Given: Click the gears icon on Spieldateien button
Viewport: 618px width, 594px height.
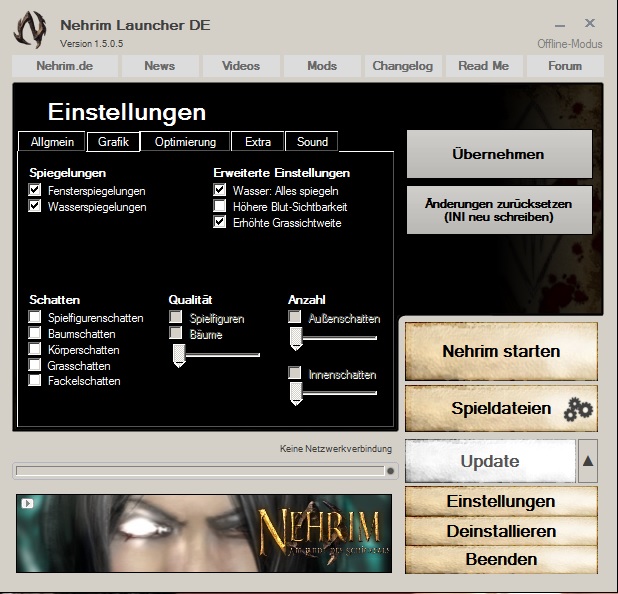Looking at the screenshot, I should point(578,410).
